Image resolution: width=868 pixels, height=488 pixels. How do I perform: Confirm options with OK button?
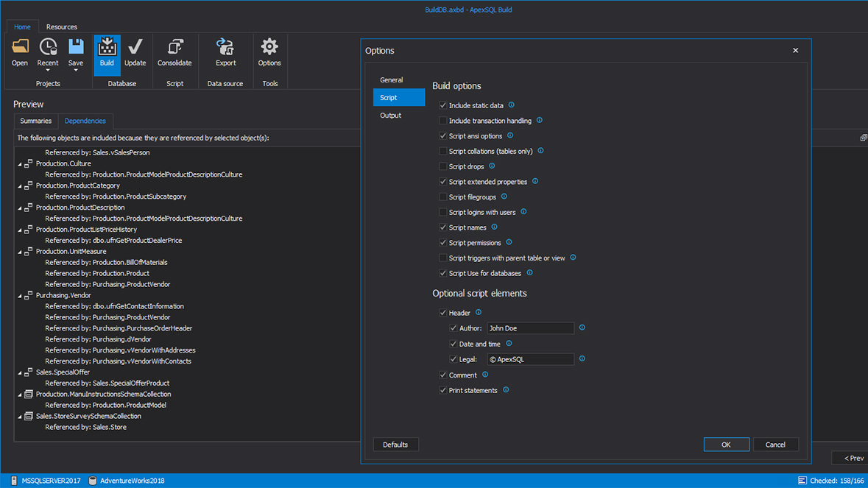727,445
